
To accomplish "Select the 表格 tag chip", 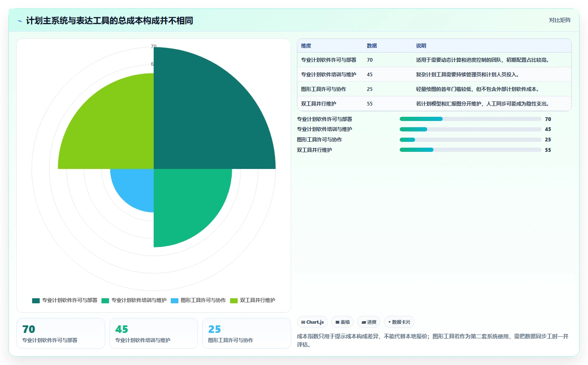I will pos(342,322).
